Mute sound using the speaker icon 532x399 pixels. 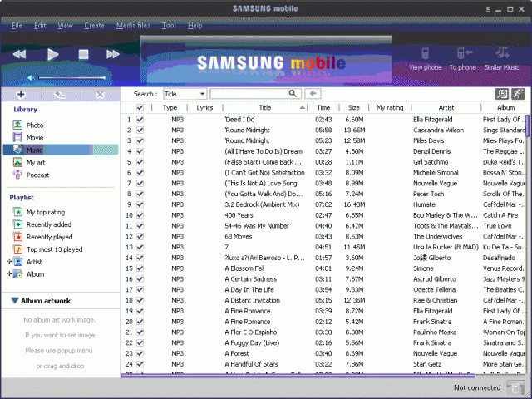click(31, 77)
